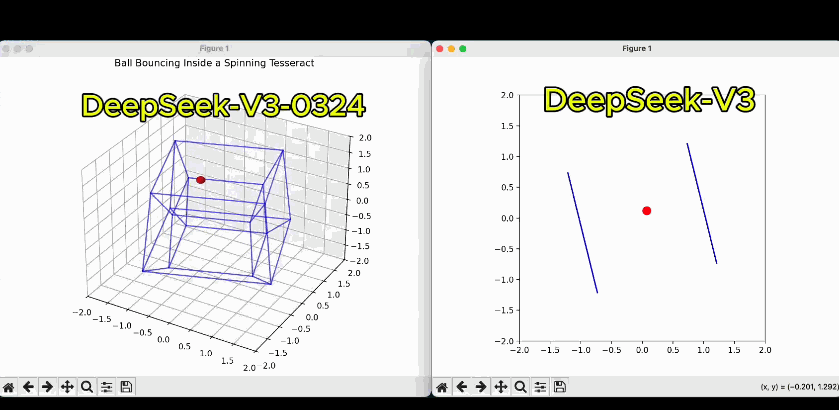Click the cursor coordinates readout in right window
The width and height of the screenshot is (839, 410).
pyautogui.click(x=799, y=386)
